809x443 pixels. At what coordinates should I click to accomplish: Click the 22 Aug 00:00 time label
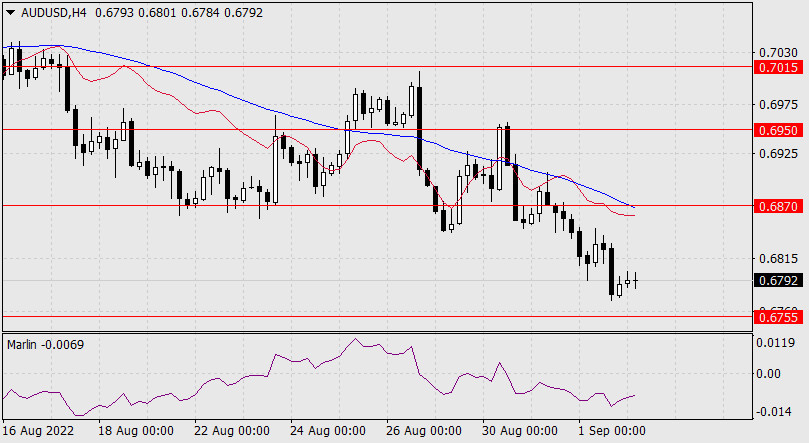(x=232, y=430)
